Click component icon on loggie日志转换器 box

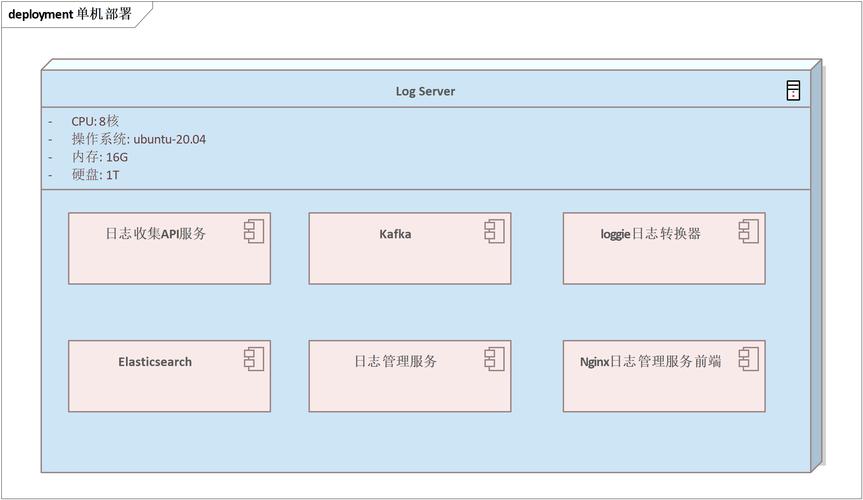pos(749,231)
